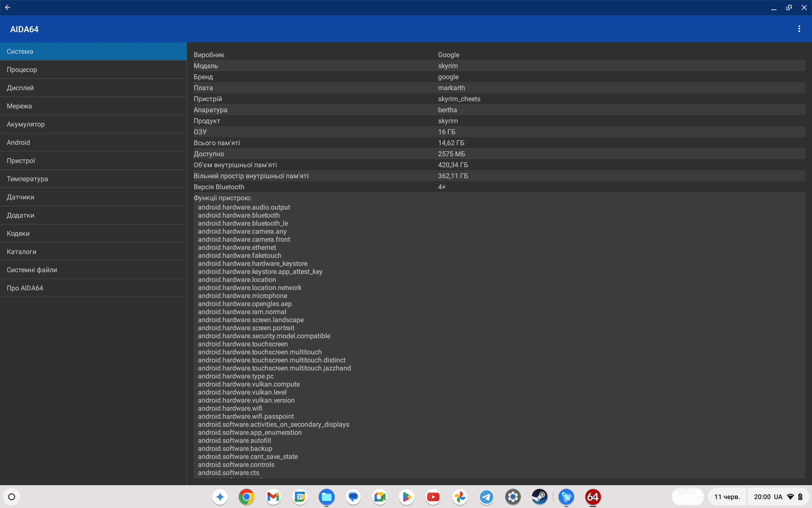Open the Кодеки section
Screen dimensions: 812x508
93,233
